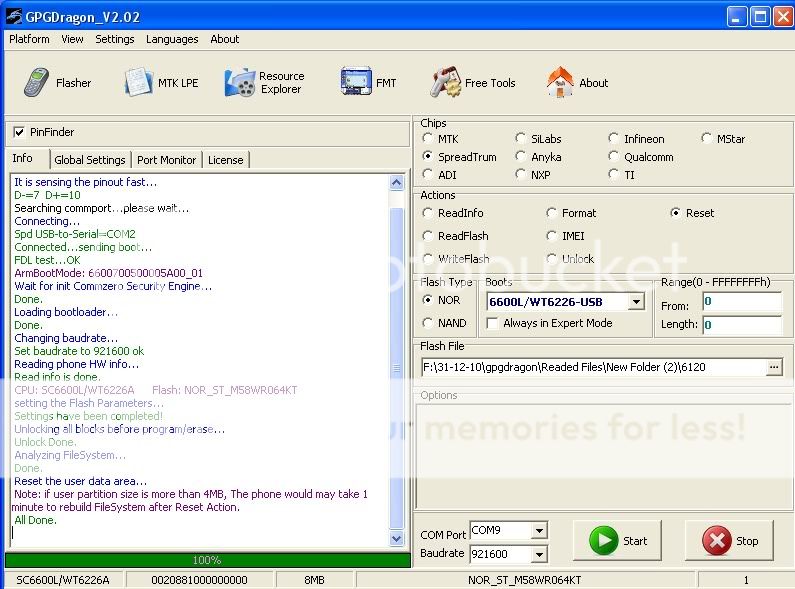The height and width of the screenshot is (589, 795).
Task: Open the FMT tool icon
Action: 356,81
